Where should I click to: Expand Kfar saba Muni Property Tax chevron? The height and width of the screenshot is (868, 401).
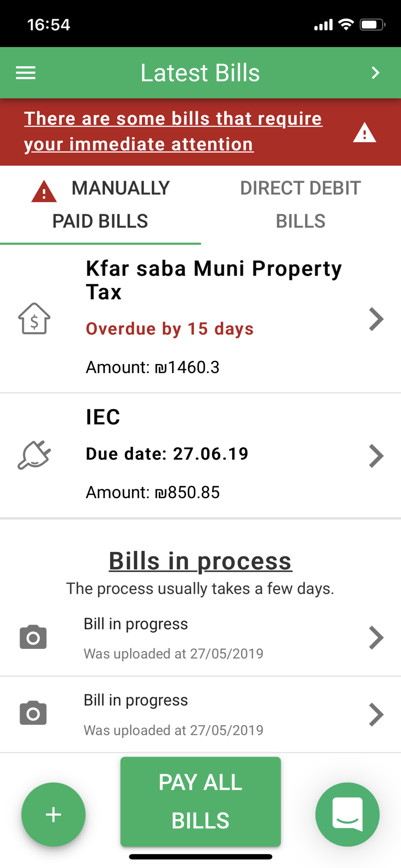[x=376, y=319]
